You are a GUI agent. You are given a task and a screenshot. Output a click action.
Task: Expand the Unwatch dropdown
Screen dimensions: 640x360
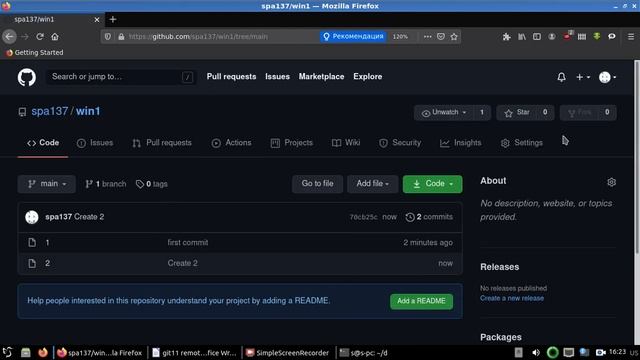click(x=444, y=113)
